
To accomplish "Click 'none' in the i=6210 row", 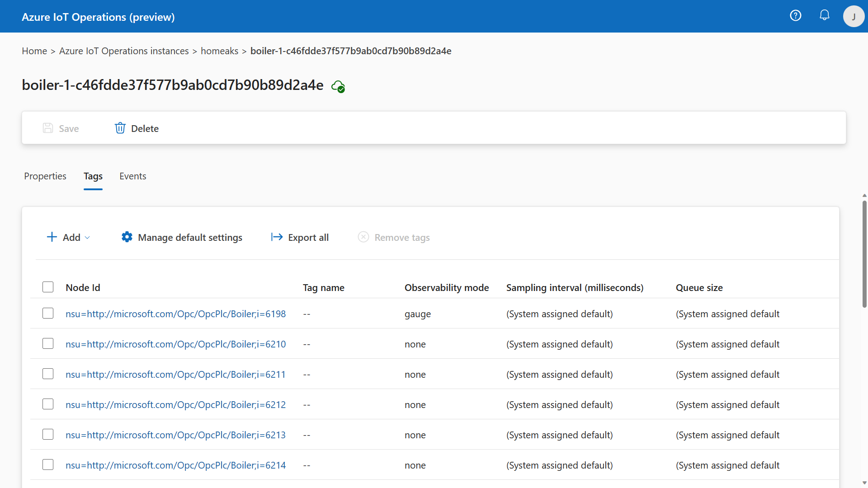I will [415, 344].
